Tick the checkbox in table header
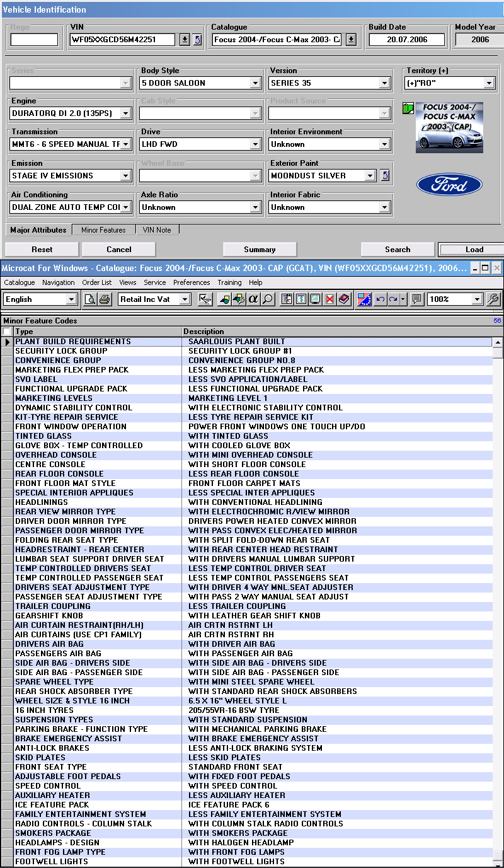 click(x=6, y=332)
